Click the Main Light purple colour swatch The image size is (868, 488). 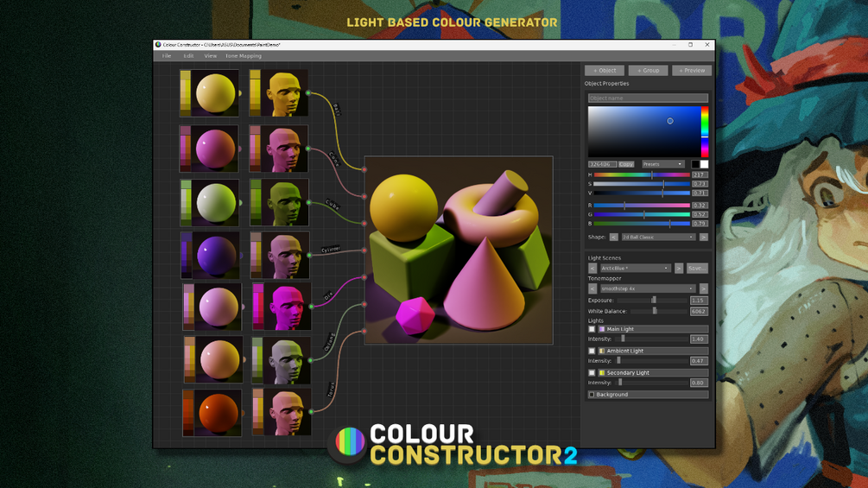[x=602, y=329]
